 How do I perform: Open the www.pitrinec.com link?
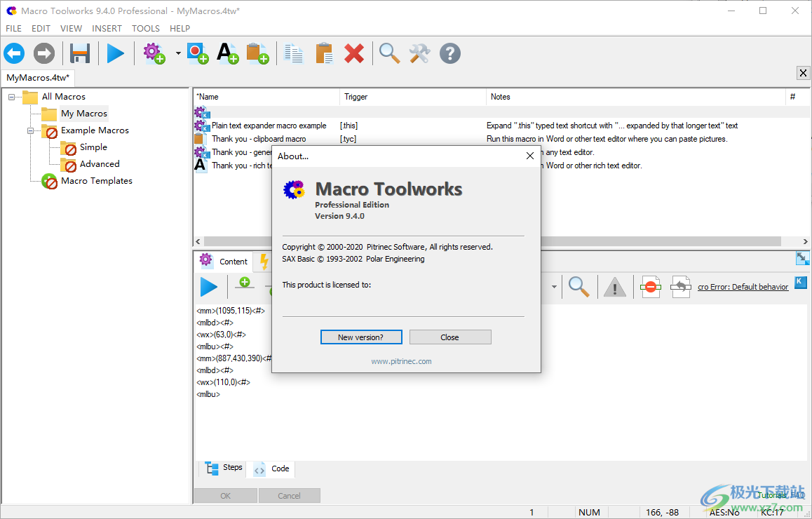pos(401,361)
